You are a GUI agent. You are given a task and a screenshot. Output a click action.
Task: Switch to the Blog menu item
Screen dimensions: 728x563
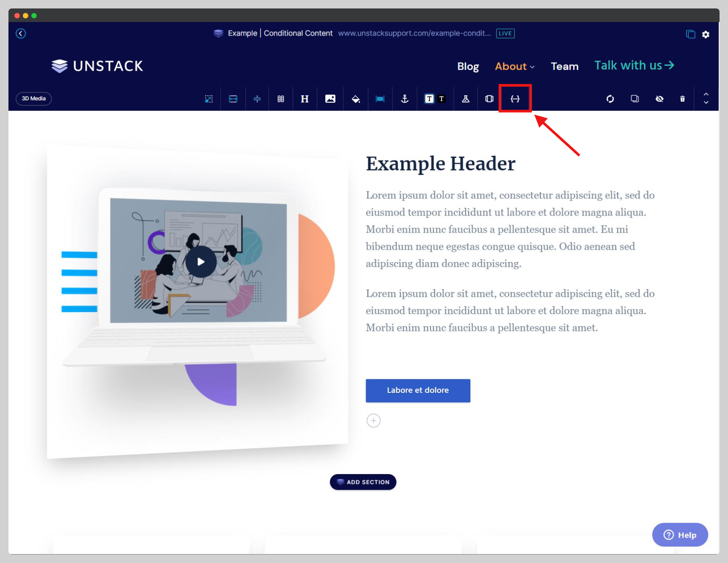coord(468,66)
